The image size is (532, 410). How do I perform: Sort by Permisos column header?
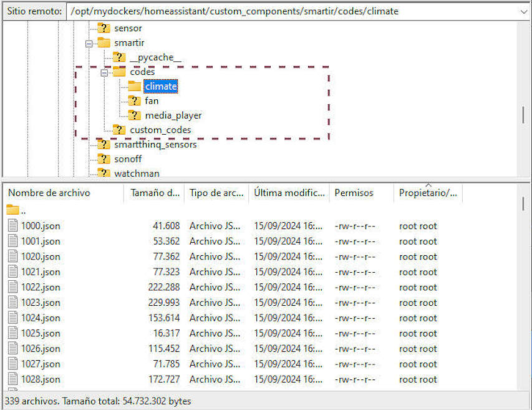(362, 193)
